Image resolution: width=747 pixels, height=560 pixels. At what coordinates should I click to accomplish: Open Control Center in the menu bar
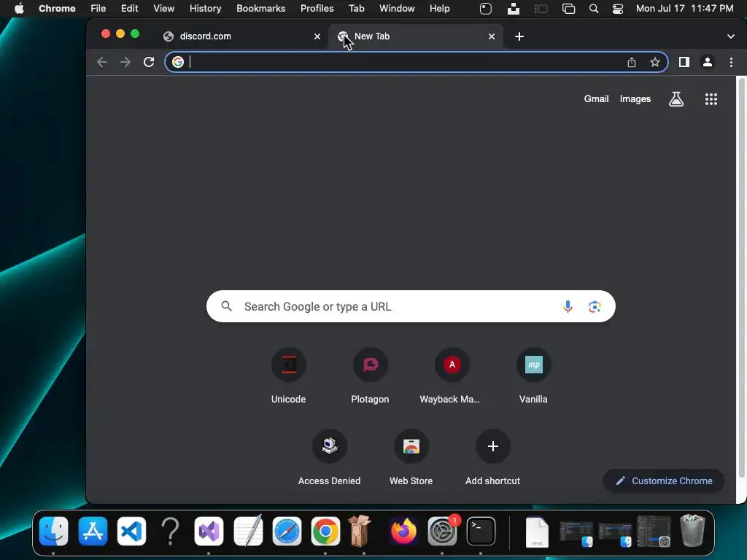618,9
